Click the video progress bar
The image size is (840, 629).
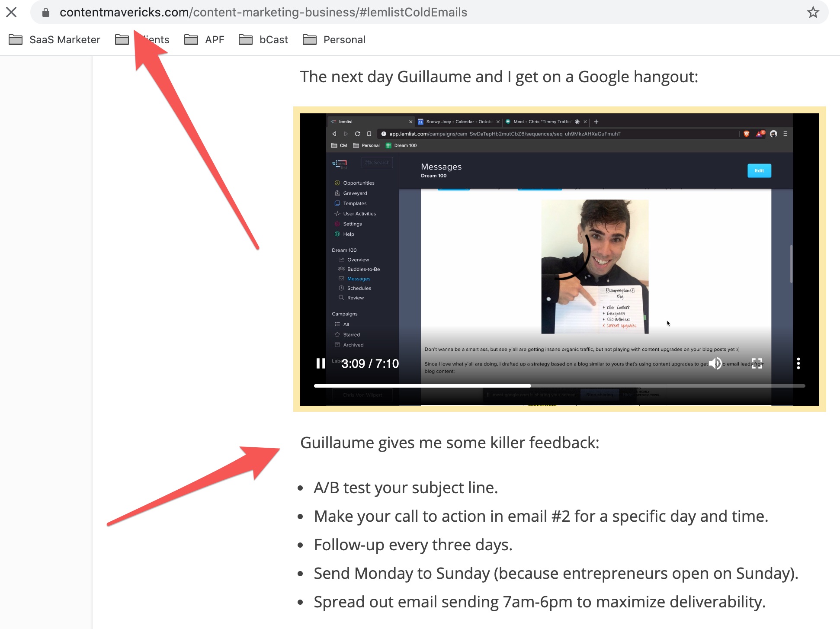(559, 385)
